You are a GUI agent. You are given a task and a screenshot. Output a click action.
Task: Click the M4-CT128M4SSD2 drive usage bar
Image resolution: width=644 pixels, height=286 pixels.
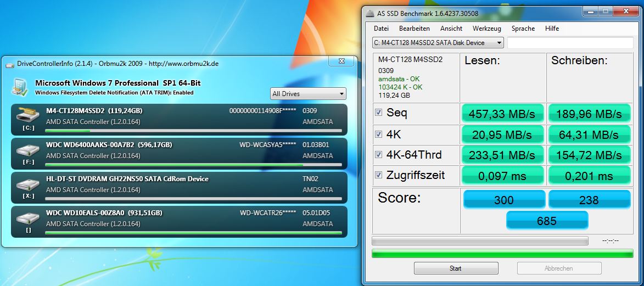tap(193, 131)
